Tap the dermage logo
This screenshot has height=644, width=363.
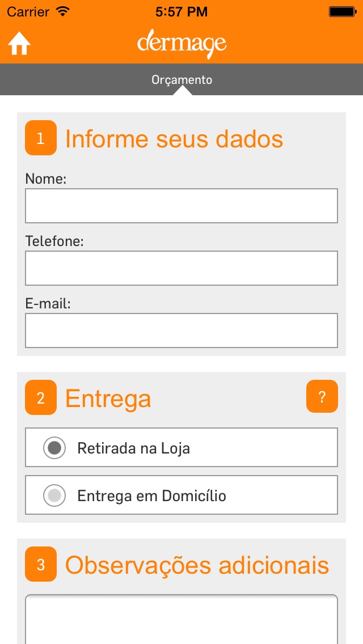[x=181, y=44]
